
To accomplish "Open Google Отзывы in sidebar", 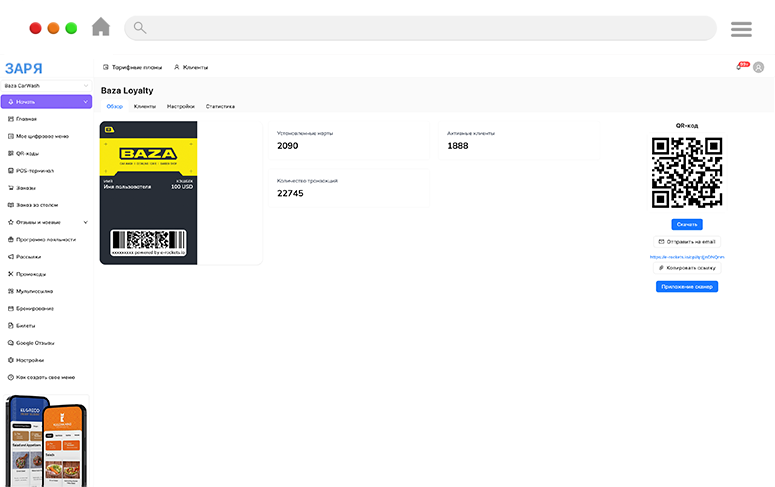I will [x=36, y=343].
